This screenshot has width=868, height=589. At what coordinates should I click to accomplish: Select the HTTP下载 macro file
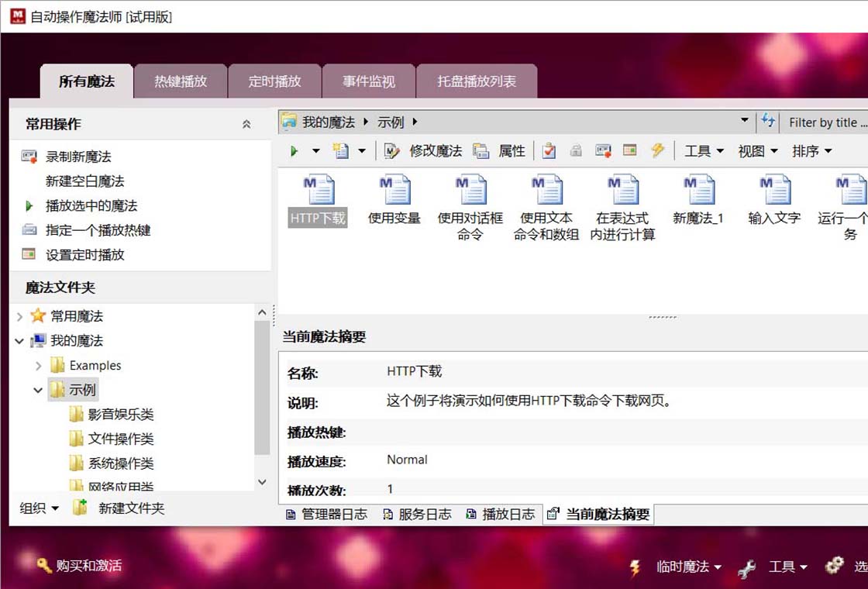[x=318, y=200]
